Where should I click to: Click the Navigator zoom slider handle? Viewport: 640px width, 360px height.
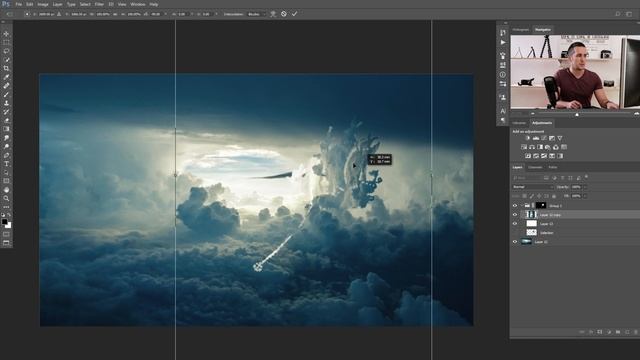pos(577,115)
